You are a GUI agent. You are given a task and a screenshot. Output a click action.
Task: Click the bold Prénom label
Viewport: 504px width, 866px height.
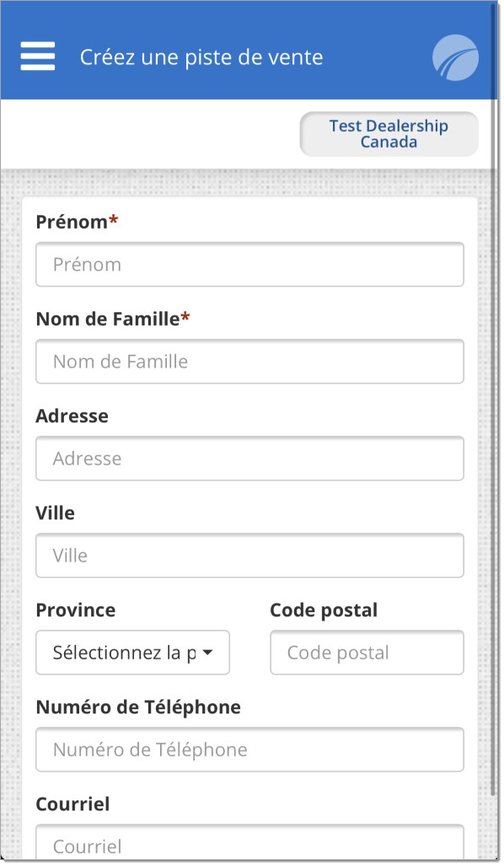tap(72, 222)
